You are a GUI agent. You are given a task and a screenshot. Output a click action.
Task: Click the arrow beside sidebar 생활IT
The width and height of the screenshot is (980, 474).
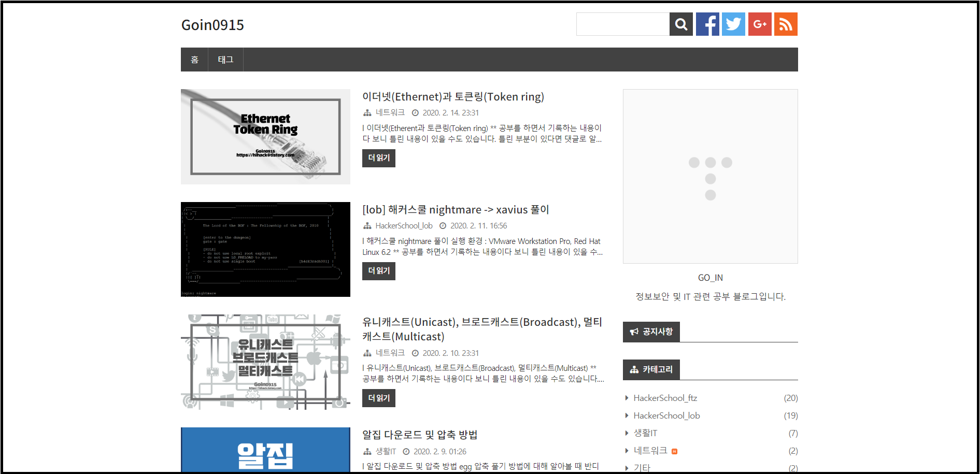(627, 433)
